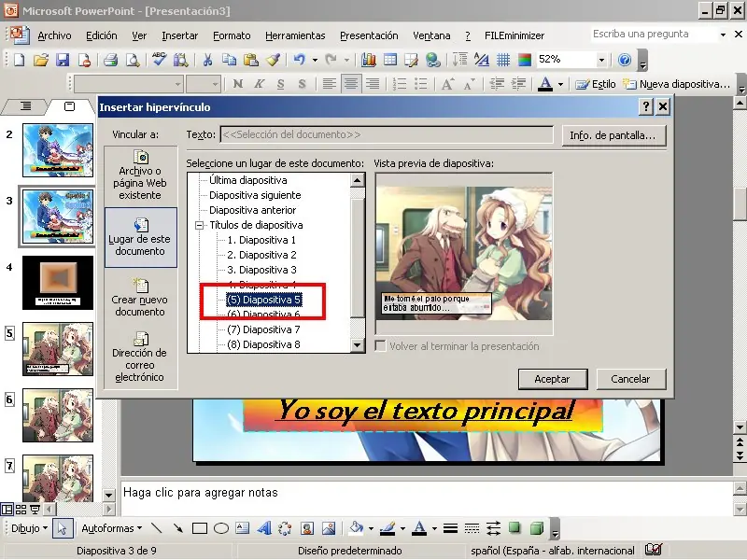Select '(7) Diapositiva 7' in the list

(x=263, y=329)
